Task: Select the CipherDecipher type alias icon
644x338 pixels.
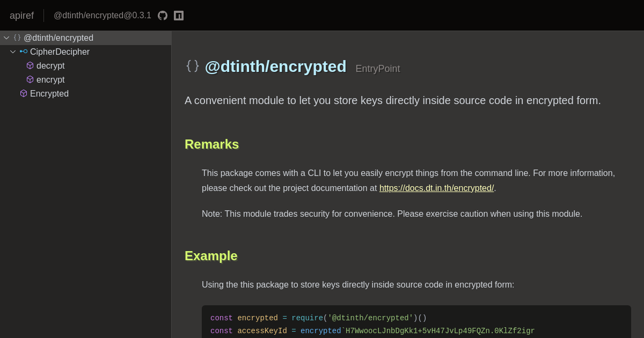Action: pos(23,52)
